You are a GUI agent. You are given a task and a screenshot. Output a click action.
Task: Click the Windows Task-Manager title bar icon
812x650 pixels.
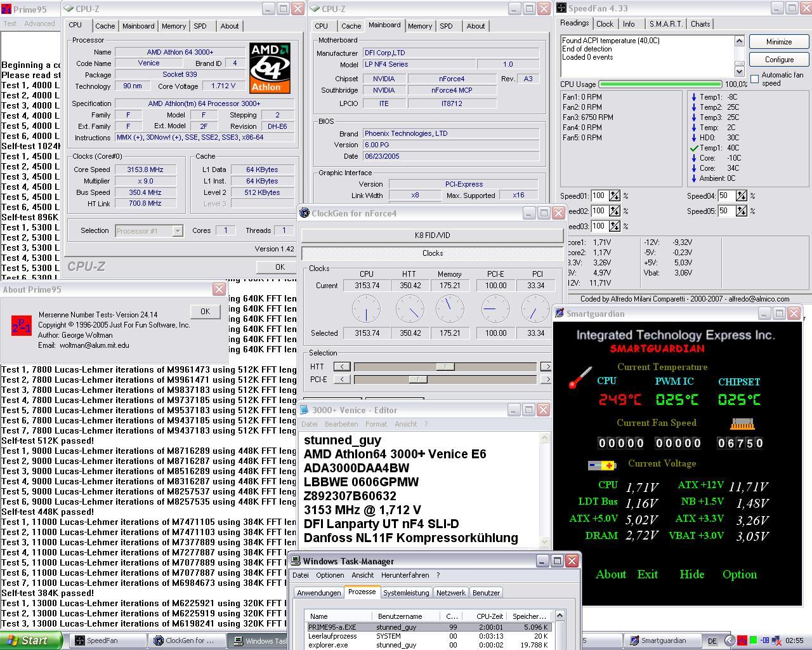point(296,561)
